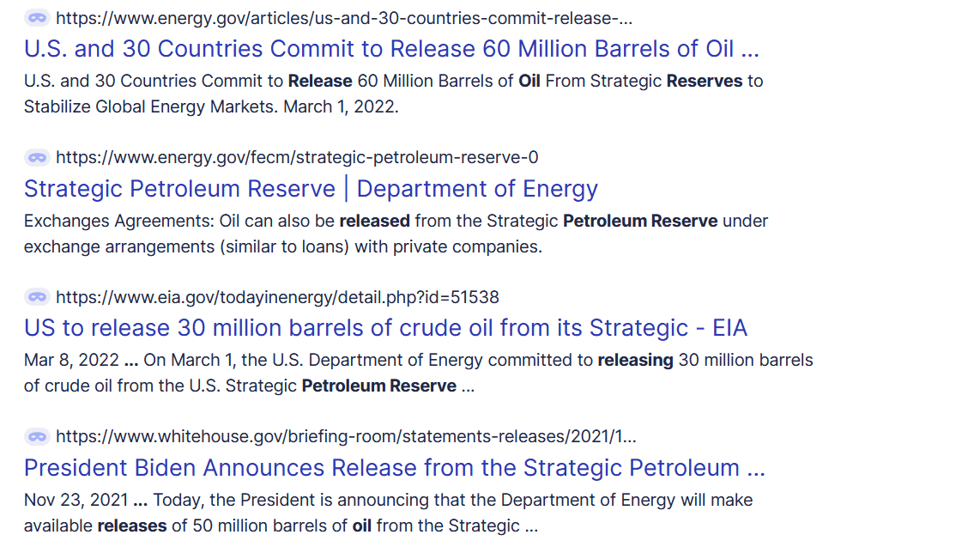This screenshot has height=547, width=980.
Task: Click the favicon next to the fecm strategic-petroleum-reserve URL
Action: pyautogui.click(x=37, y=157)
